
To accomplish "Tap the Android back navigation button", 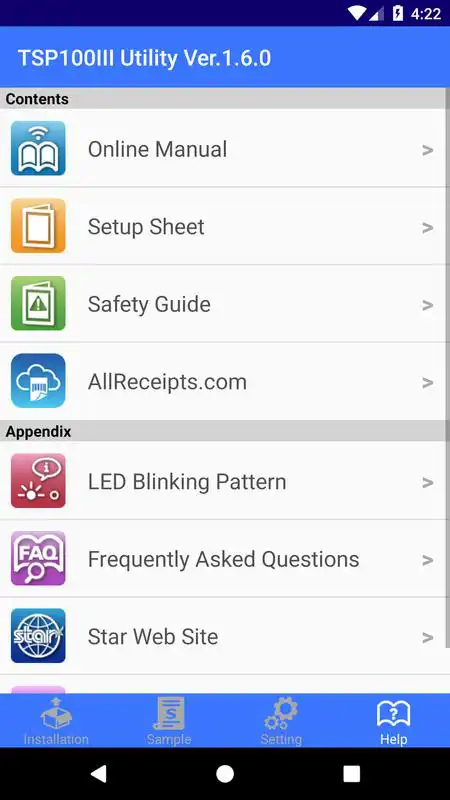I will pyautogui.click(x=98, y=773).
